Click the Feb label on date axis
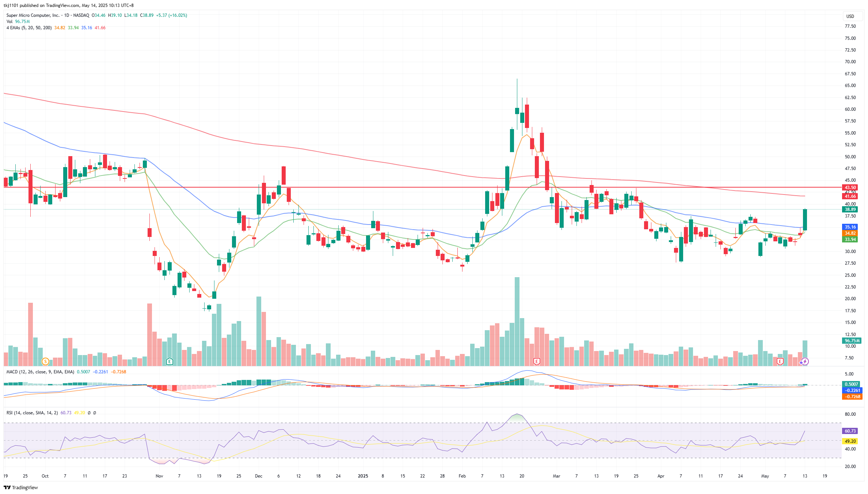Image resolution: width=868 pixels, height=494 pixels. click(462, 476)
